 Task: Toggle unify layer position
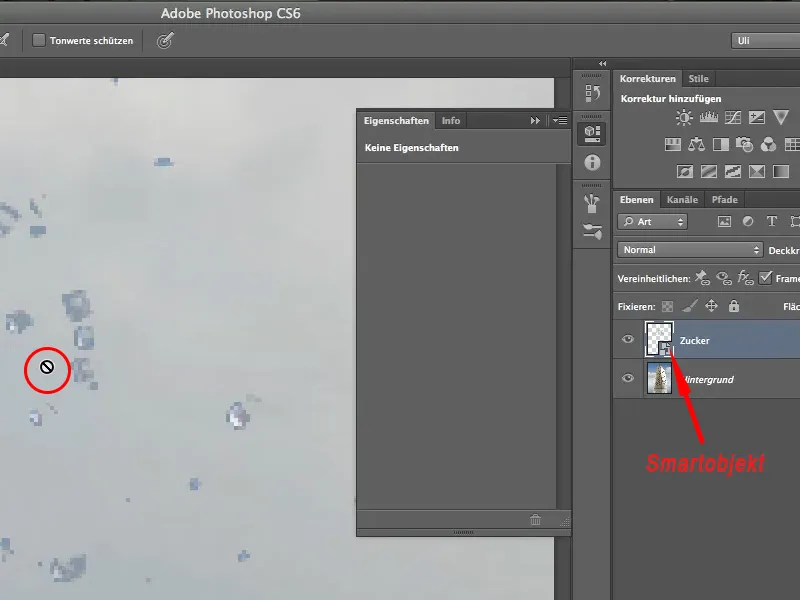click(x=702, y=278)
